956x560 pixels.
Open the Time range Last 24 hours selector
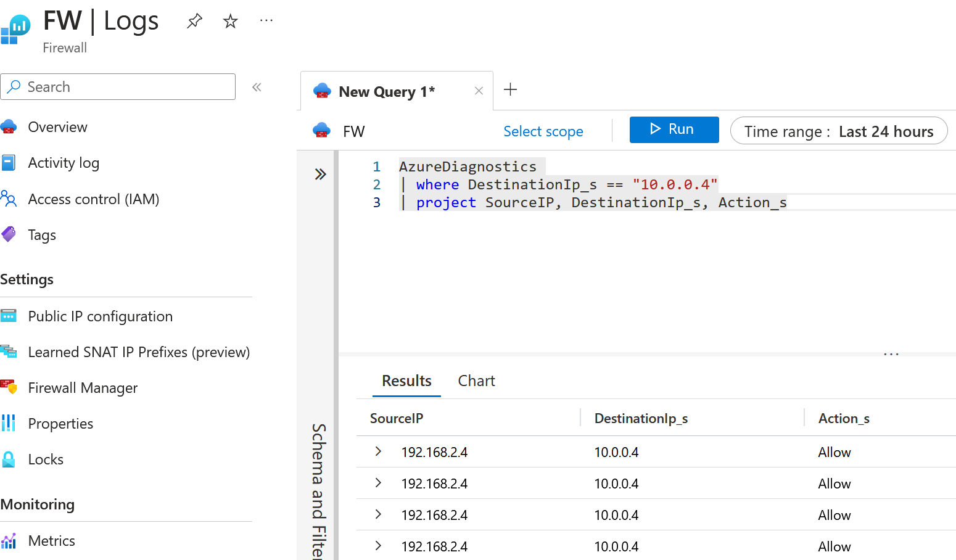(839, 131)
